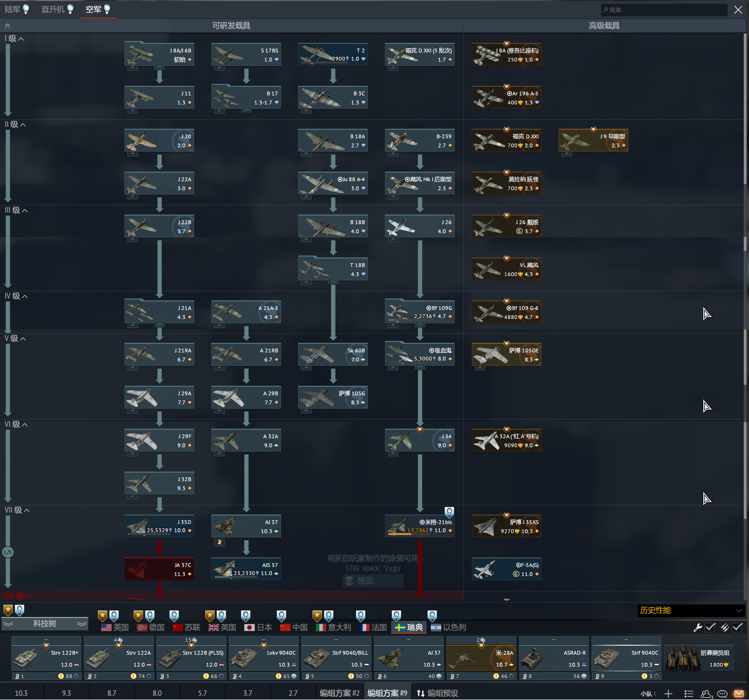Open lineup 编组方案 #2

point(339,693)
